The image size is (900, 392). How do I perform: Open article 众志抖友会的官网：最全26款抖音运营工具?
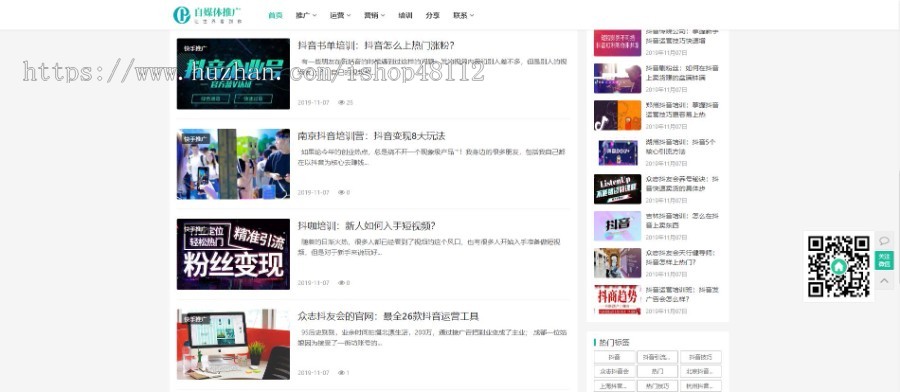[x=388, y=316]
